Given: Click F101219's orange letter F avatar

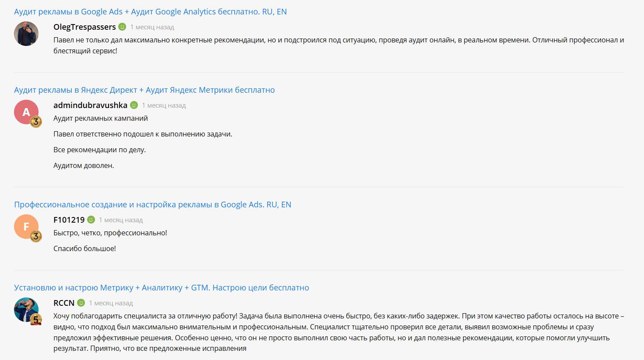Looking at the screenshot, I should [x=26, y=227].
